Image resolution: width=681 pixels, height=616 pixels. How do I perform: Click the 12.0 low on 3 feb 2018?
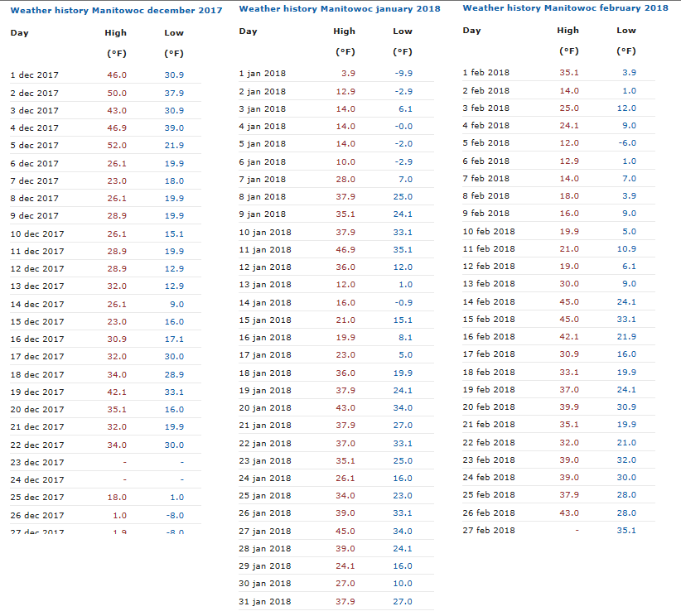point(626,108)
